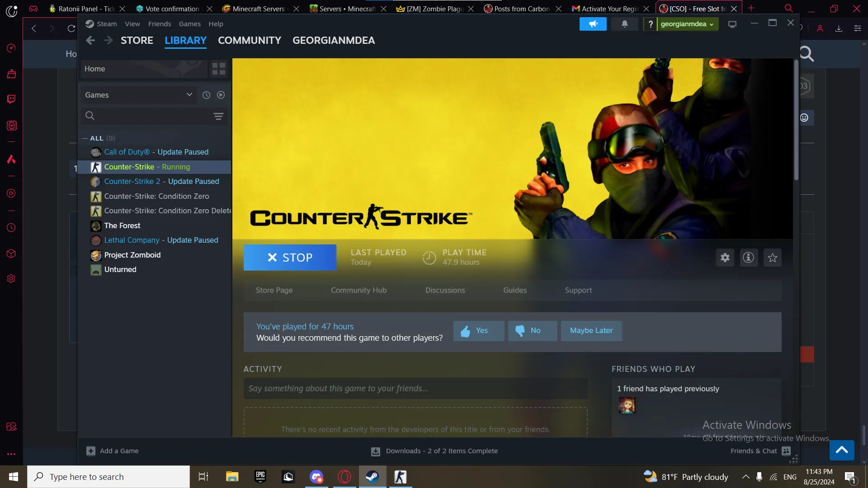
Task: Open the View menu
Action: tap(132, 24)
